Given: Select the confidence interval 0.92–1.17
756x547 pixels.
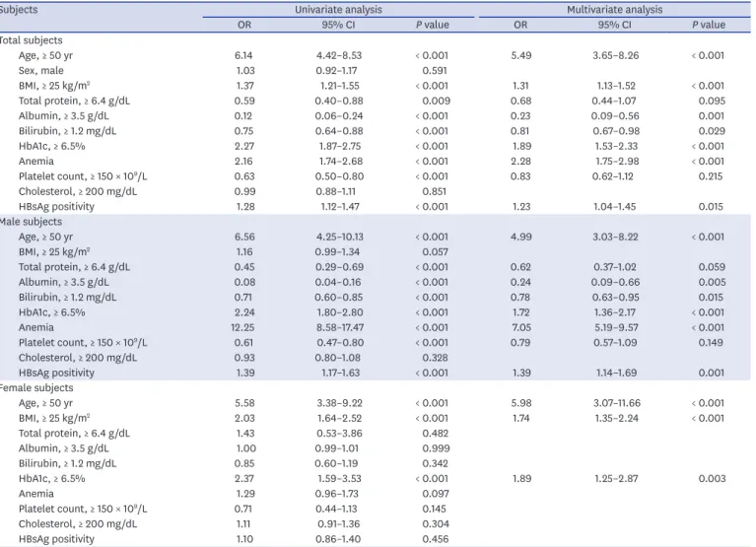Looking at the screenshot, I should [x=336, y=70].
